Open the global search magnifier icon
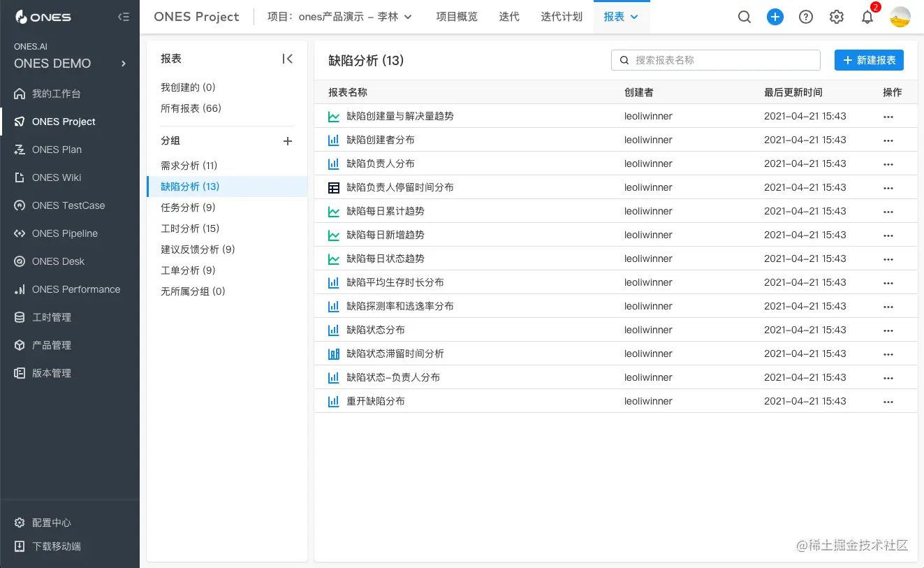Viewport: 924px width, 568px height. [745, 17]
